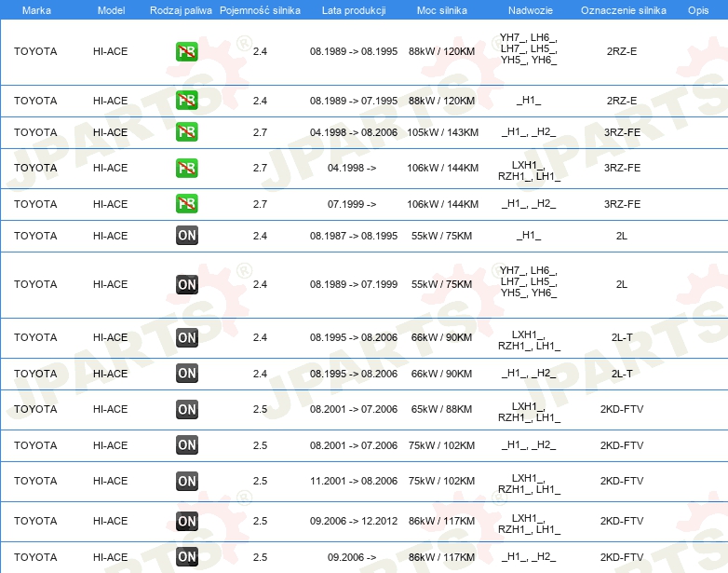Select the 07.1999 -> production years cell
This screenshot has height=573, width=728.
pyautogui.click(x=352, y=204)
